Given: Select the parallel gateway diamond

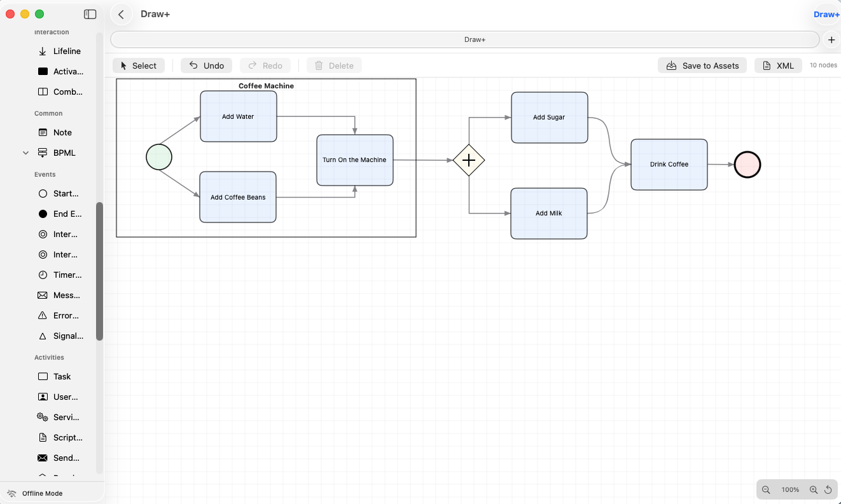Looking at the screenshot, I should pyautogui.click(x=469, y=160).
